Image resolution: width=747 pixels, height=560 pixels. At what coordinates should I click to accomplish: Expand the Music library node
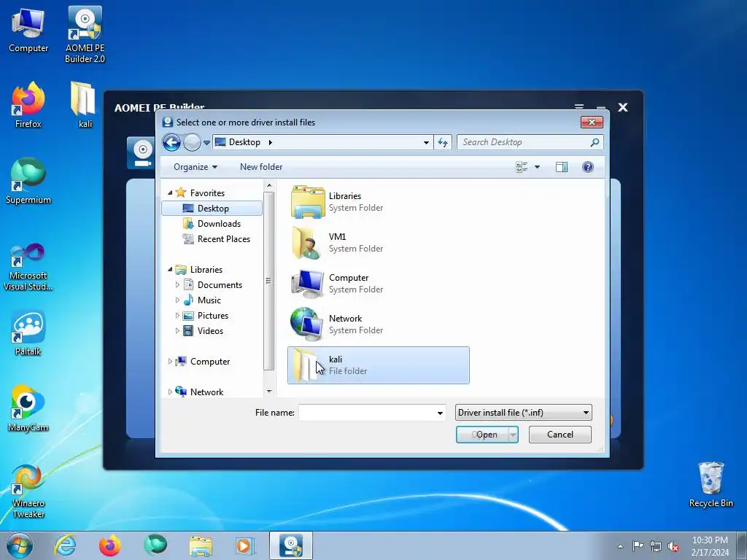pyautogui.click(x=177, y=300)
